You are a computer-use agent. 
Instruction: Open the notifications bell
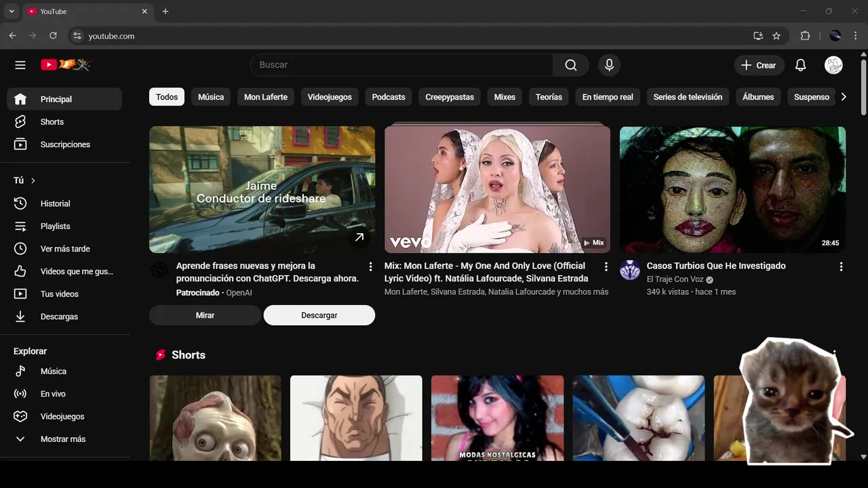(801, 65)
